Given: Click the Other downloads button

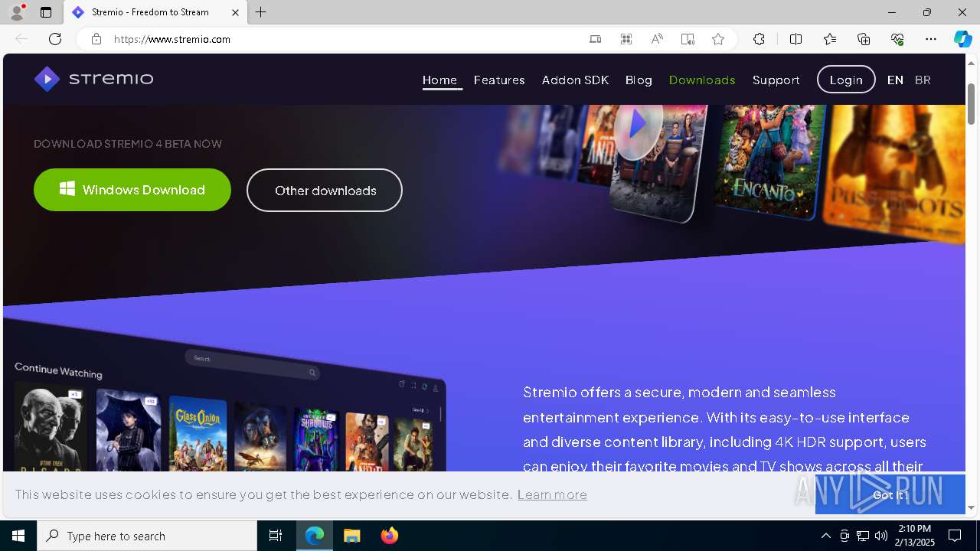Looking at the screenshot, I should click(x=325, y=190).
